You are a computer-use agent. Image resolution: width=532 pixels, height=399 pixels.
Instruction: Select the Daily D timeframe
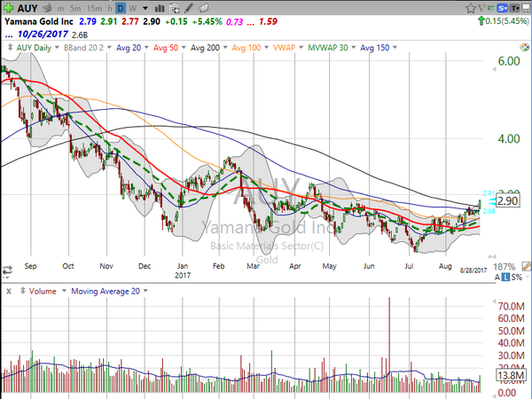pyautogui.click(x=121, y=9)
